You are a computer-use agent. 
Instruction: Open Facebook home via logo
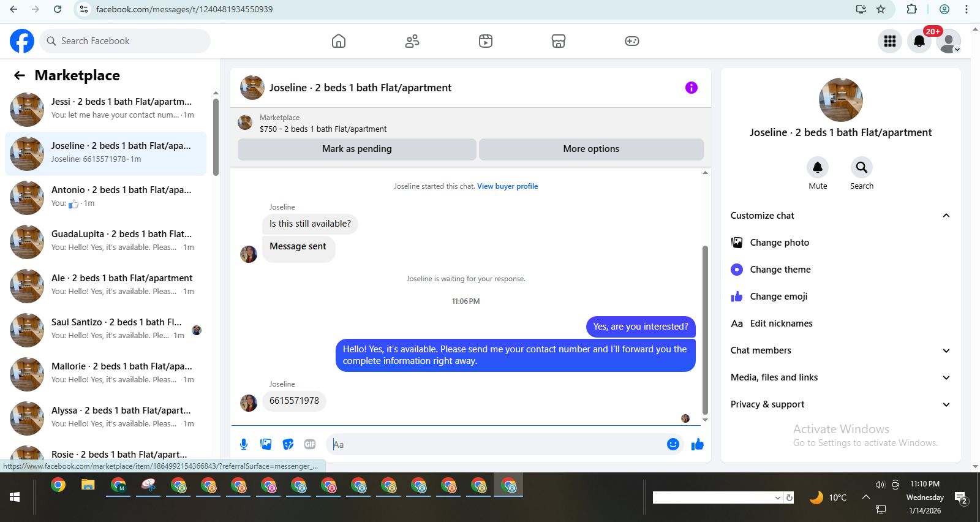[x=22, y=41]
